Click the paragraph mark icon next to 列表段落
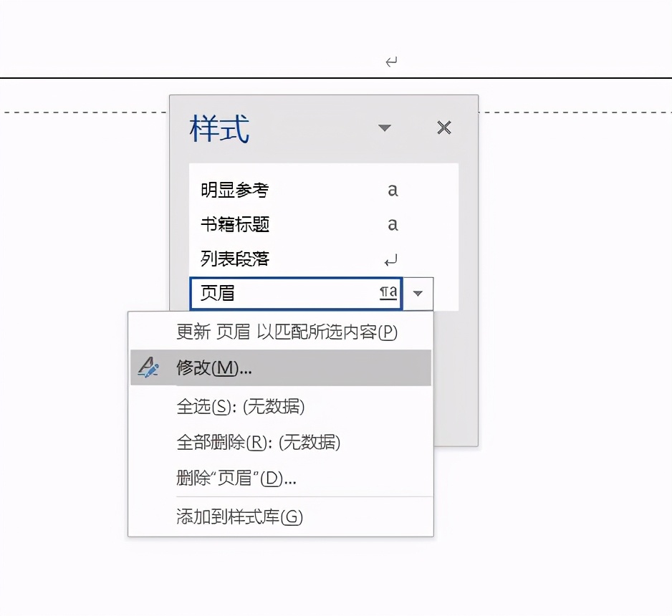This screenshot has height=616, width=672. pyautogui.click(x=391, y=259)
